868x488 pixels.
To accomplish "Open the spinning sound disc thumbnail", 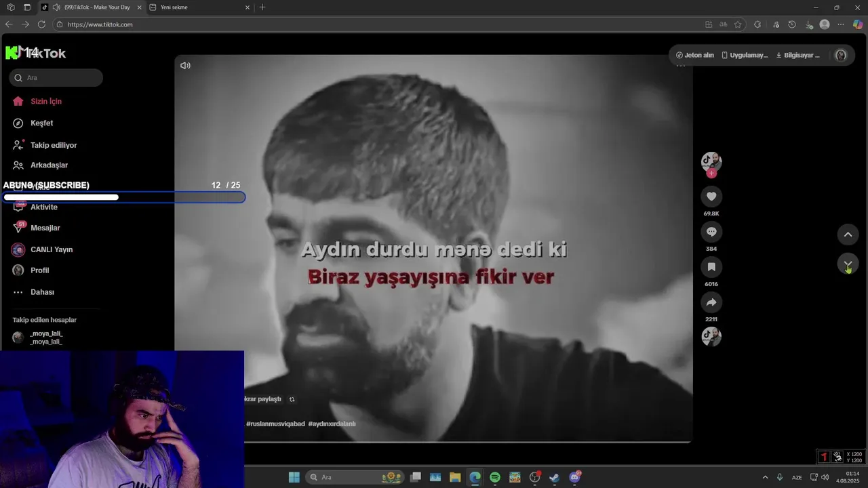I will [711, 336].
